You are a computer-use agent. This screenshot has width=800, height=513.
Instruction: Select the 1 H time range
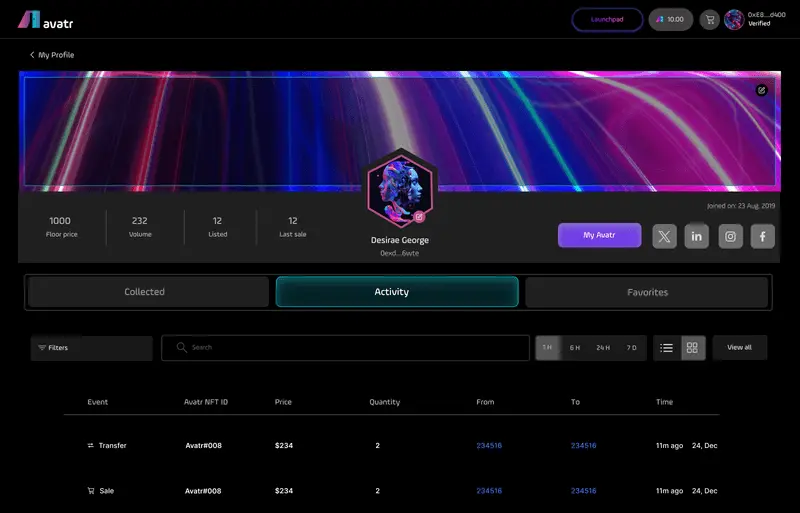coord(547,348)
